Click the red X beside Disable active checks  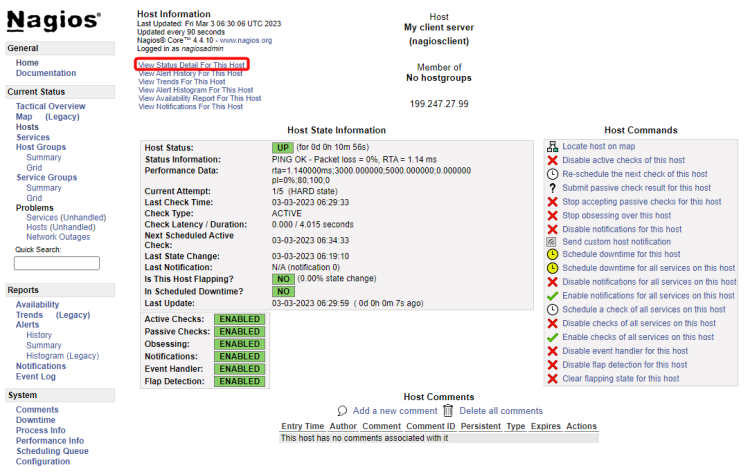(x=552, y=160)
